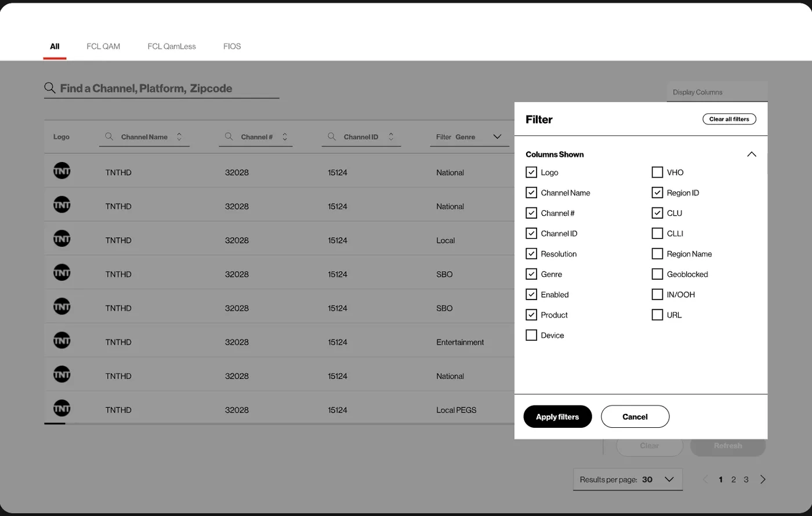Click the Find a Channel search field
Viewport: 812px width, 516px height.
[x=162, y=88]
